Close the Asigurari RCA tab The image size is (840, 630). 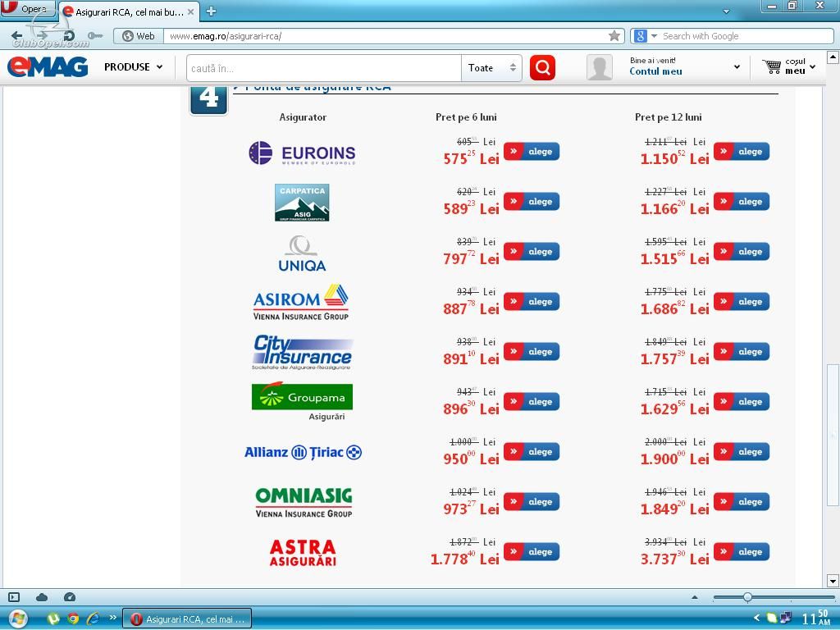pos(190,11)
